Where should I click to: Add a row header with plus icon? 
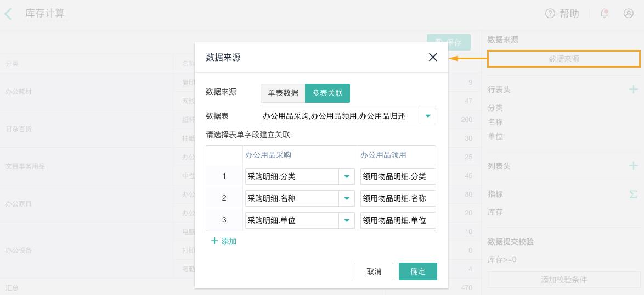pyautogui.click(x=633, y=89)
